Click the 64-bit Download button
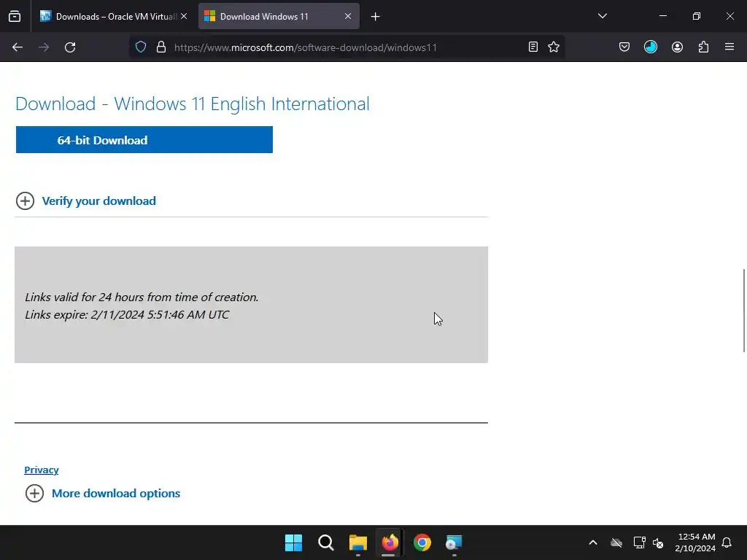Viewport: 747px width, 560px height. (144, 140)
